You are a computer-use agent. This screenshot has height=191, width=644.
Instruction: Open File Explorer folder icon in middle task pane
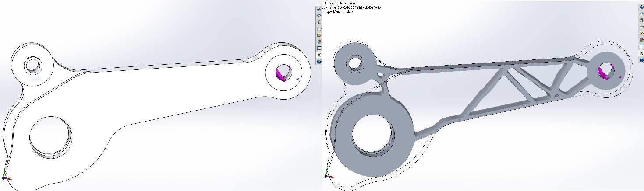pyautogui.click(x=319, y=28)
